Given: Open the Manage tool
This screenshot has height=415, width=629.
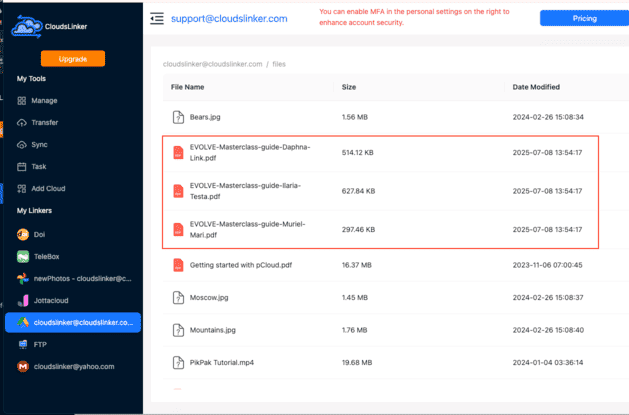Looking at the screenshot, I should [44, 101].
